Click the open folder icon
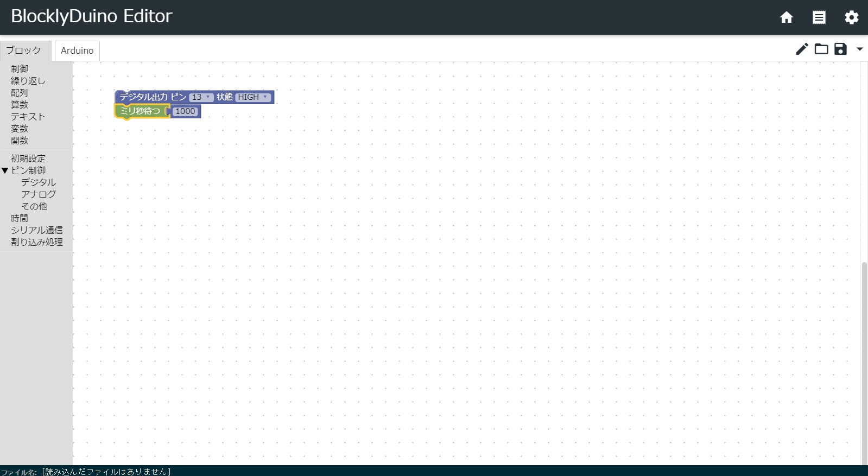 821,49
